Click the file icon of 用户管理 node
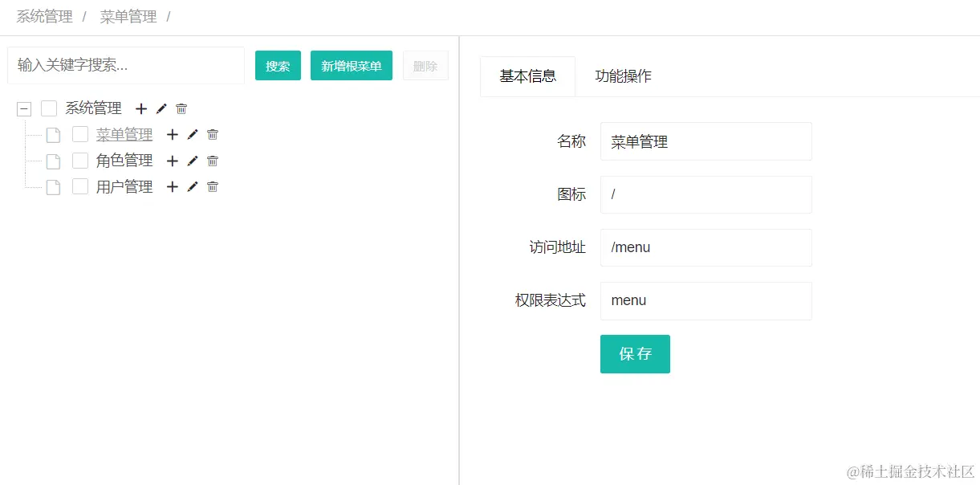The height and width of the screenshot is (485, 980). tap(53, 187)
